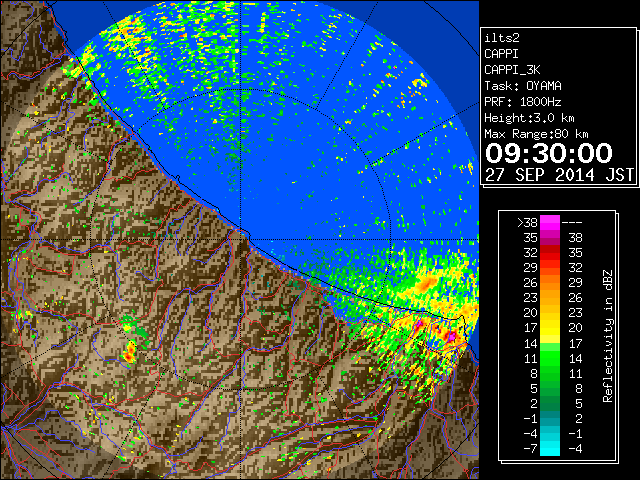Click the ilts2 label in info box
The width and height of the screenshot is (640, 480).
pos(502,38)
